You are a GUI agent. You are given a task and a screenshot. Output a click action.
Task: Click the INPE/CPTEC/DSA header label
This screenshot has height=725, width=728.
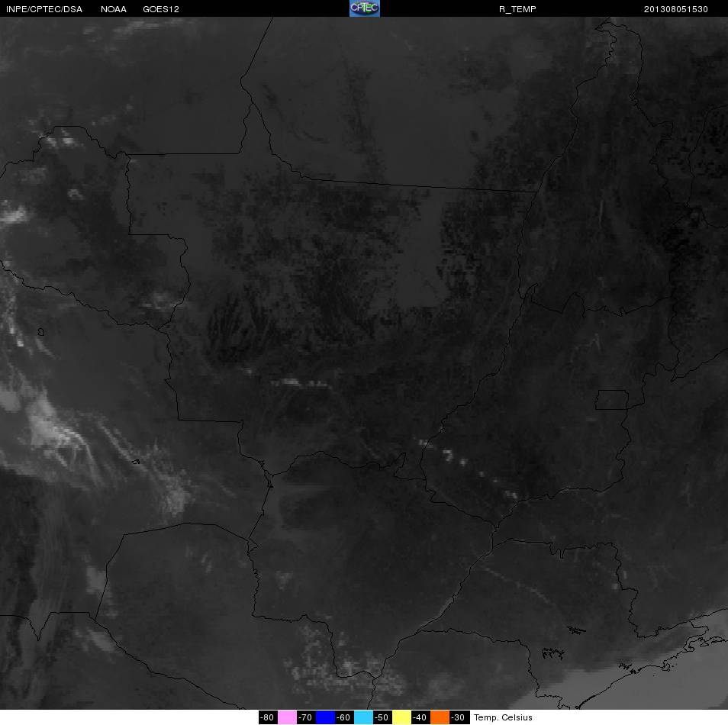point(44,9)
